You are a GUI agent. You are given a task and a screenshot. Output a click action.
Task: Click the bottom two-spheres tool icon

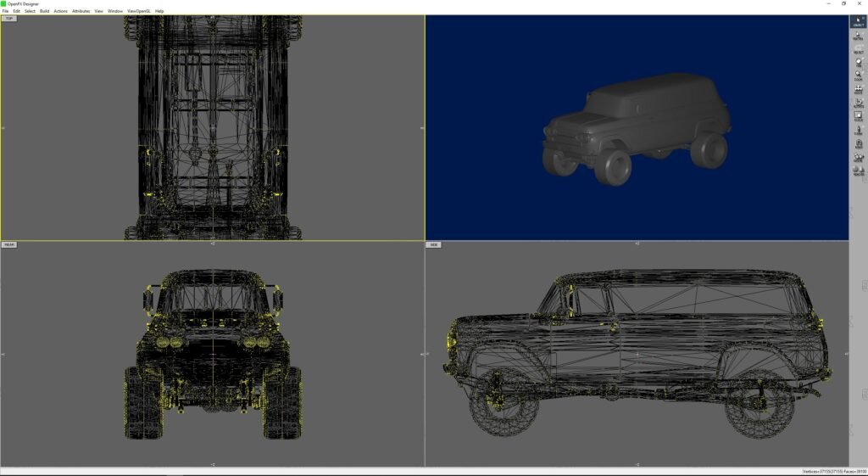point(859,171)
